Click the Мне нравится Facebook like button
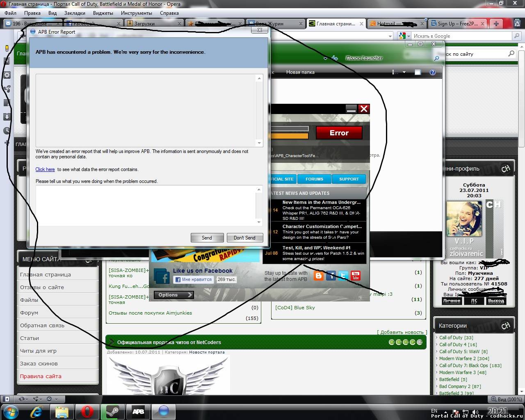Screen dimensions: 525x420 tap(194, 279)
